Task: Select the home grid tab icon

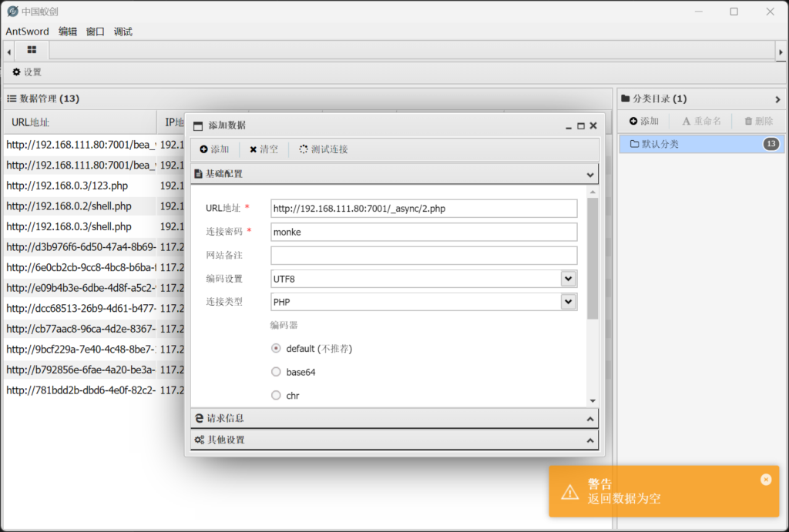Action: pyautogui.click(x=32, y=50)
